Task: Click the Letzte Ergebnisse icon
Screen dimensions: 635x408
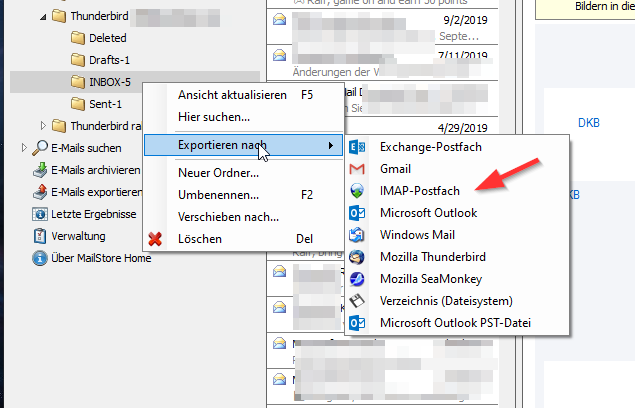Action: [x=40, y=214]
